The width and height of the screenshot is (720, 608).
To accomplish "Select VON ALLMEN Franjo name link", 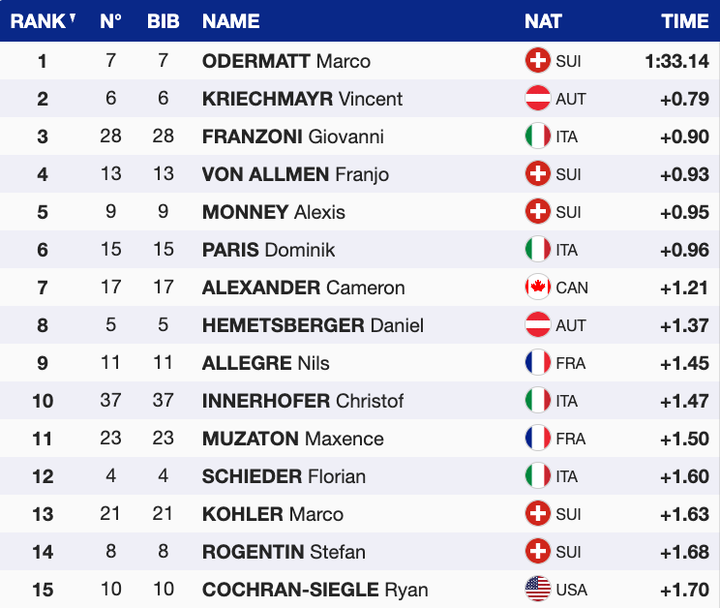I will click(x=295, y=175).
